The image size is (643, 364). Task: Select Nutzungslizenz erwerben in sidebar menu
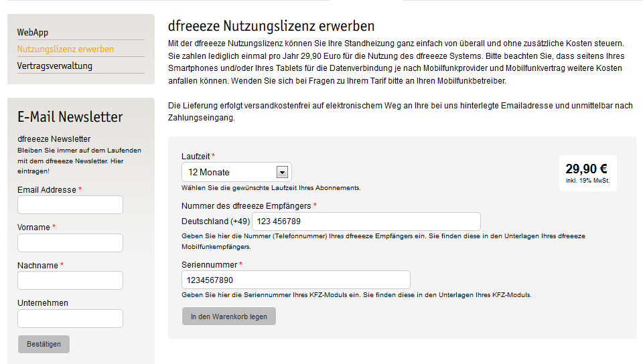[x=66, y=49]
